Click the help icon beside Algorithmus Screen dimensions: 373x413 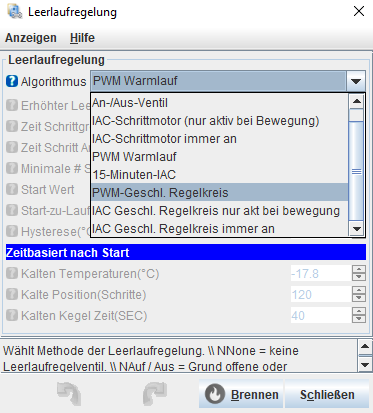pyautogui.click(x=12, y=81)
